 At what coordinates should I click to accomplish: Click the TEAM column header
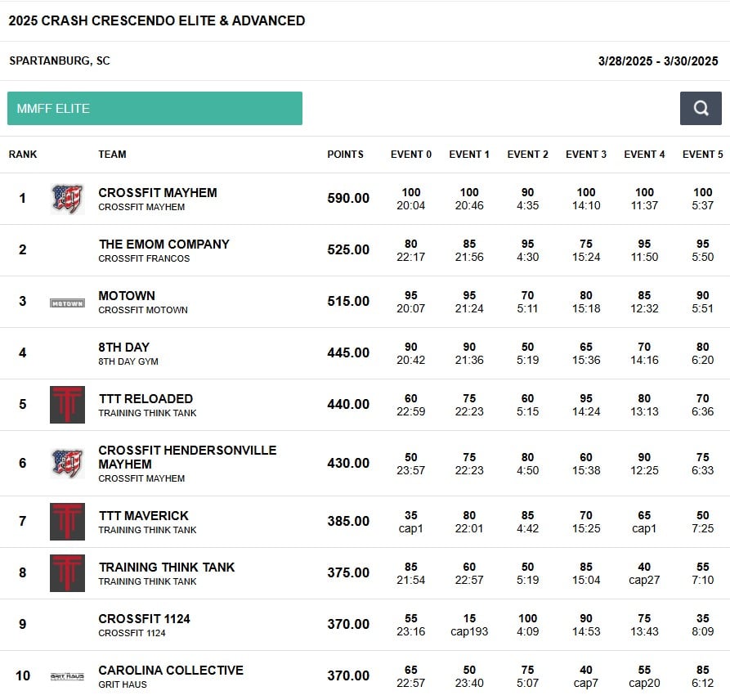click(112, 155)
